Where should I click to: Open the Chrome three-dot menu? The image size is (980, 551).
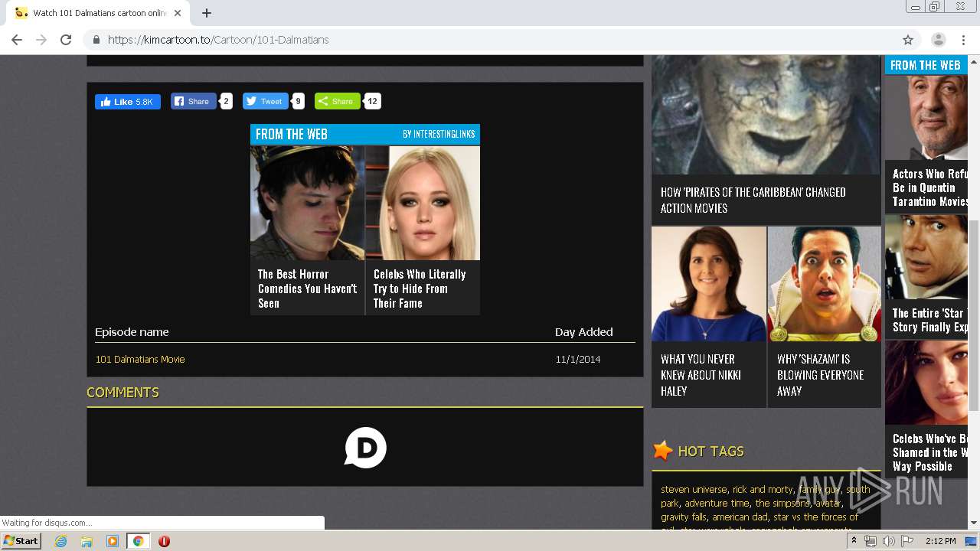point(962,40)
